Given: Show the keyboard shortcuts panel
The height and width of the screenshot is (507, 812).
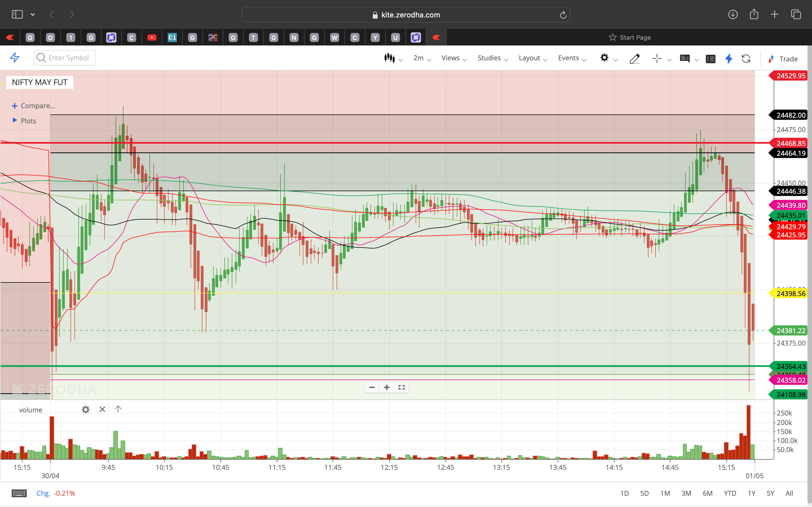Looking at the screenshot, I should coord(19,493).
